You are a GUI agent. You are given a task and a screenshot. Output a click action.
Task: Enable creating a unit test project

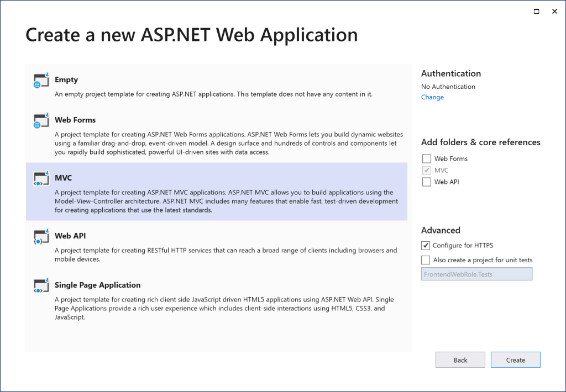click(426, 260)
